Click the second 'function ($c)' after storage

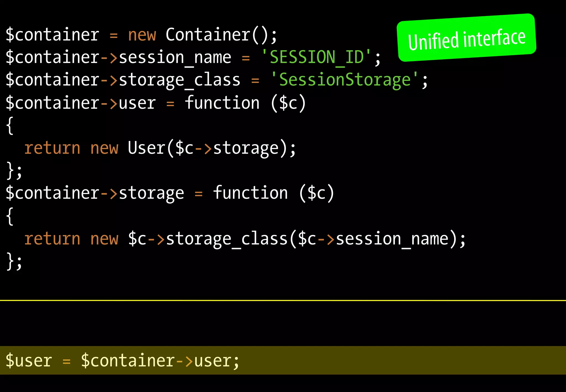point(273,193)
